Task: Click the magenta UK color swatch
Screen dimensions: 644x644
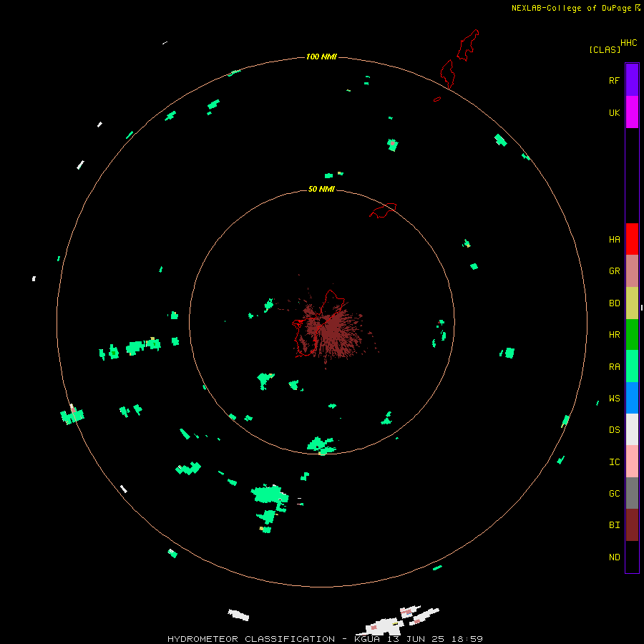Action: point(632,112)
